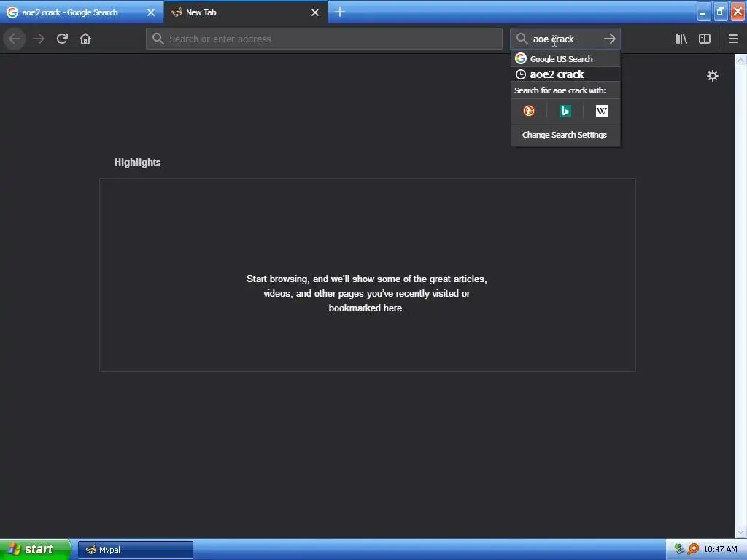Click the 10:47 AM clock

[x=720, y=549]
